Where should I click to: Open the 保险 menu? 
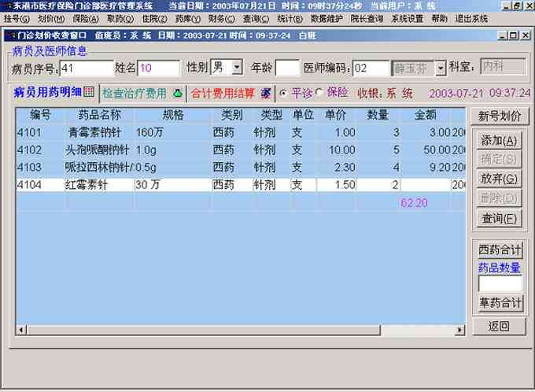86,18
